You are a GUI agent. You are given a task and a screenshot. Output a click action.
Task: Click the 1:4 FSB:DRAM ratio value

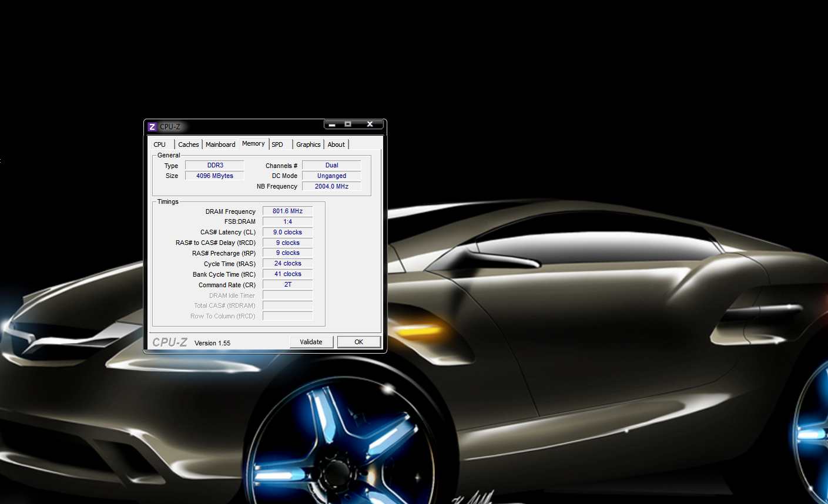point(287,222)
